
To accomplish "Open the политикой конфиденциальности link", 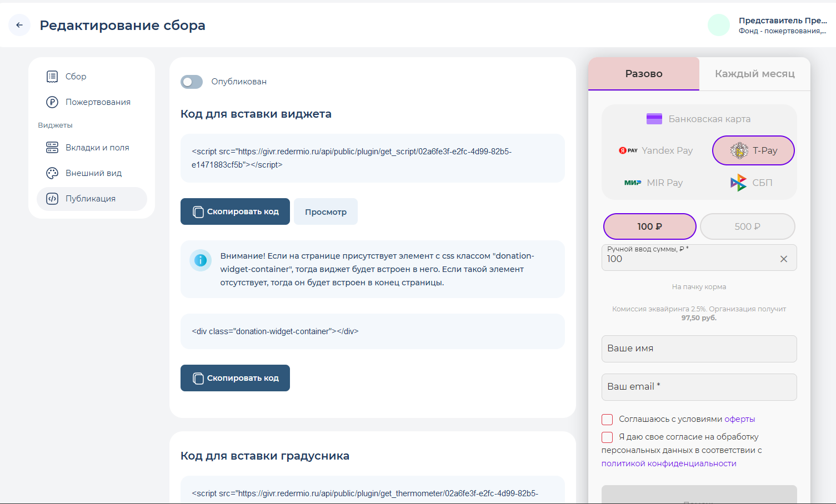I will 669,463.
